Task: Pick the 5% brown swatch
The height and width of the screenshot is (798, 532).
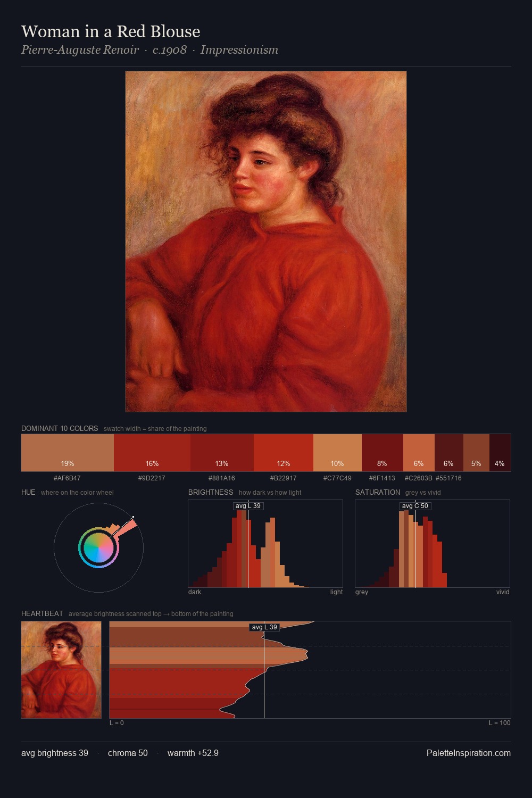Action: point(476,453)
